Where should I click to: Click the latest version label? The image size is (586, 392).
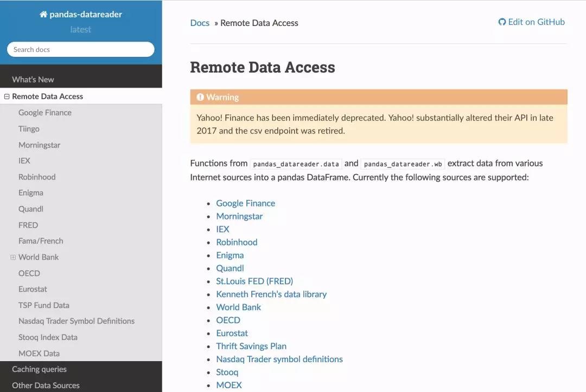click(81, 29)
